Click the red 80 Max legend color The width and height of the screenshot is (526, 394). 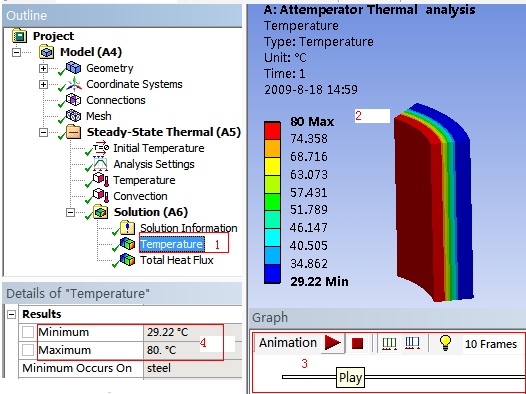(272, 131)
